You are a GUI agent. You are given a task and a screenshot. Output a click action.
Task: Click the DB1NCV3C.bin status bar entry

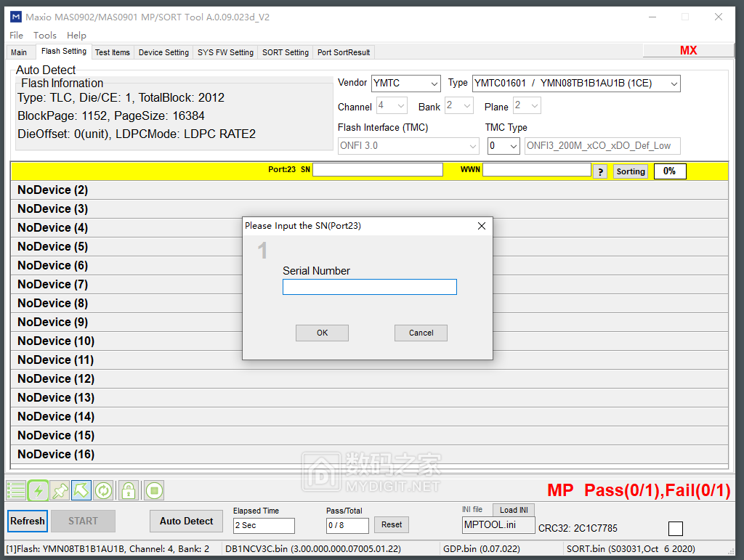[x=312, y=548]
